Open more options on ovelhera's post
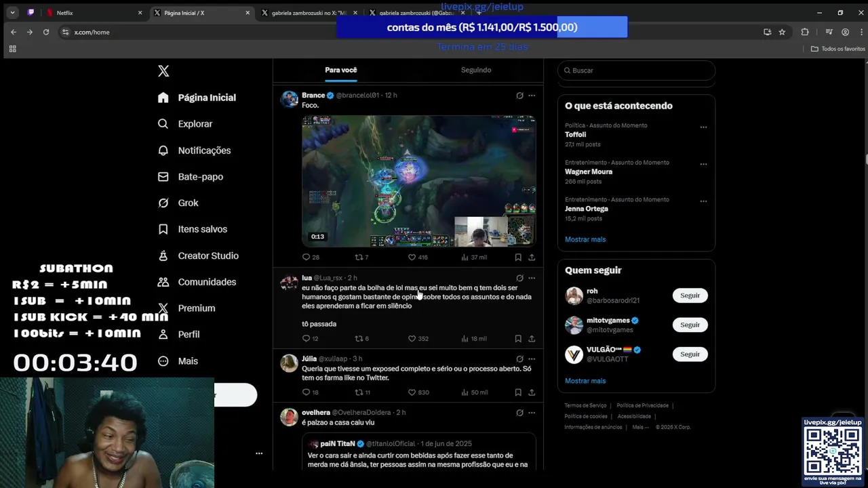The width and height of the screenshot is (868, 488). coord(532,413)
